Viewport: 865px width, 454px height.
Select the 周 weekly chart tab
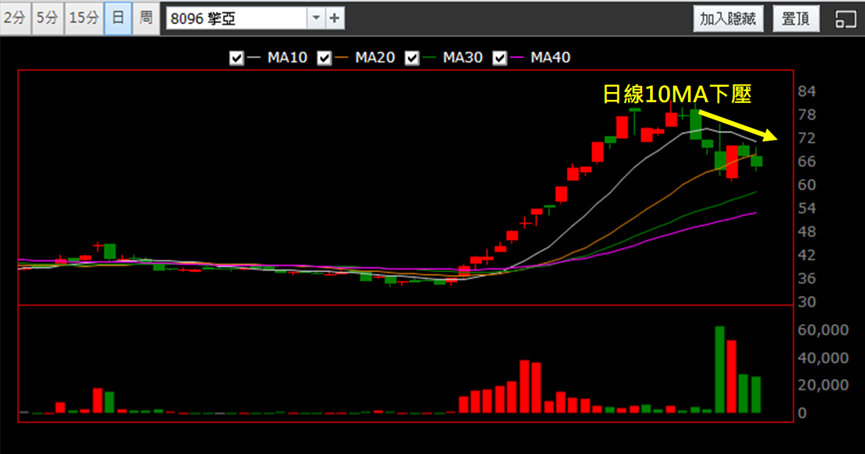(x=146, y=18)
